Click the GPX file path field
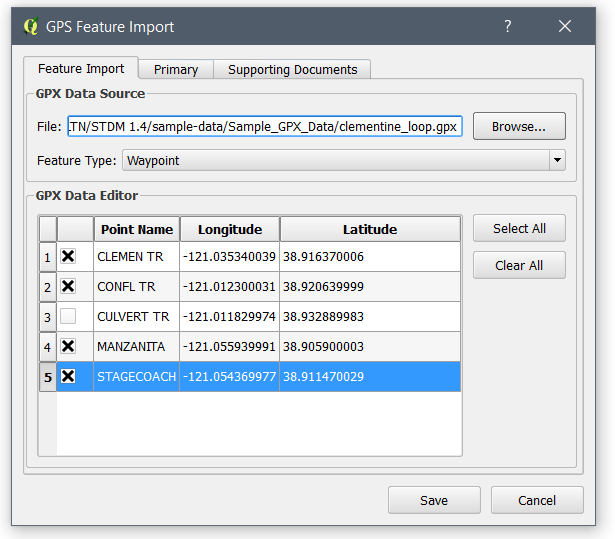This screenshot has height=539, width=615. pyautogui.click(x=265, y=126)
